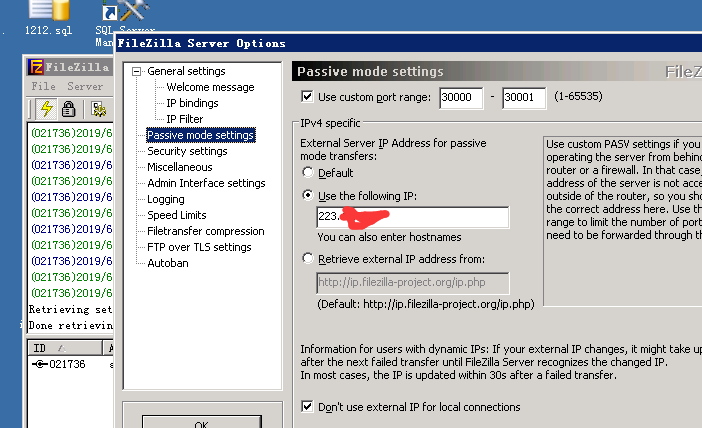Open Filetransfer compression settings page
The width and height of the screenshot is (702, 428).
point(205,231)
